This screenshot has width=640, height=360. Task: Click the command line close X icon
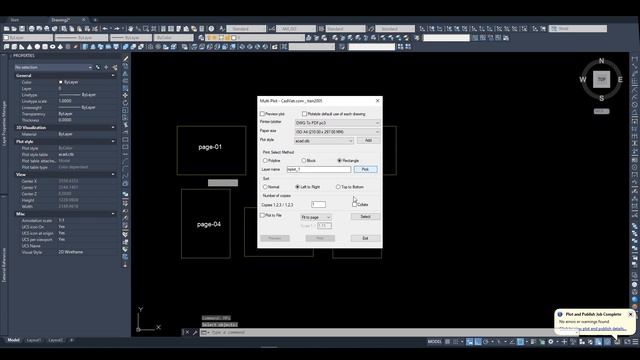(187, 332)
